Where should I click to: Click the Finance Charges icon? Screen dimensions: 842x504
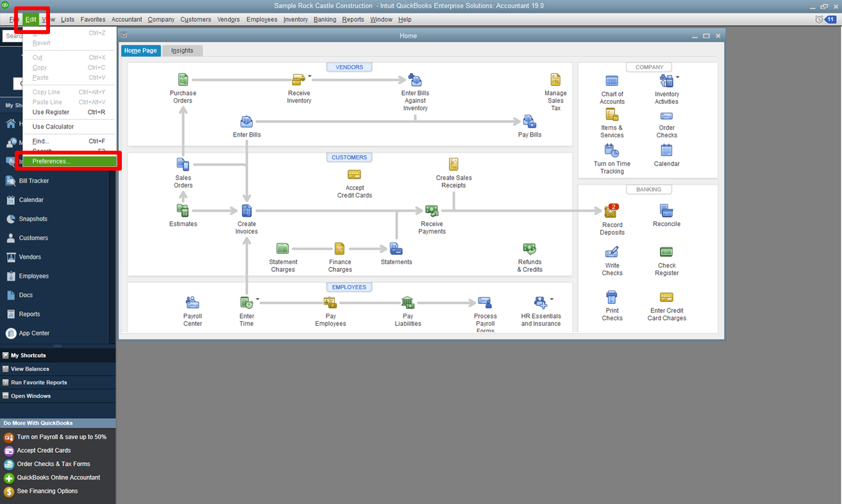(339, 249)
